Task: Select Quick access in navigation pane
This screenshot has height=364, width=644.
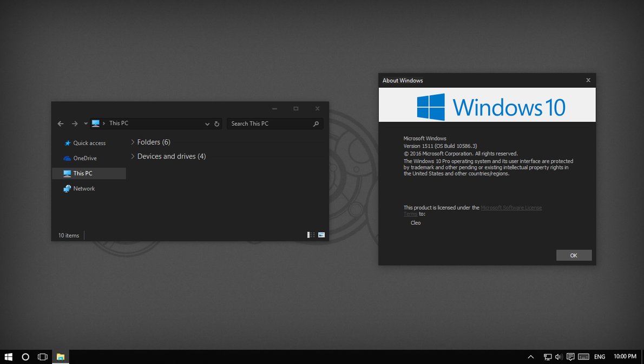Action: click(89, 143)
